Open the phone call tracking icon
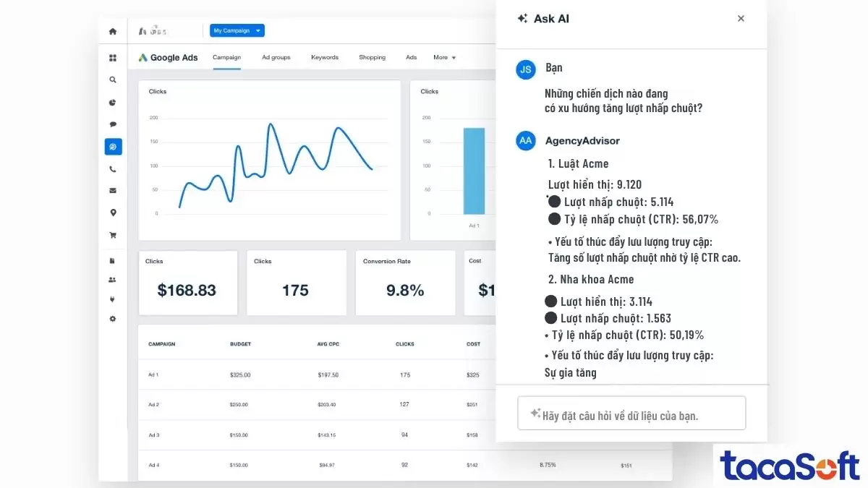This screenshot has height=488, width=868. (x=112, y=169)
